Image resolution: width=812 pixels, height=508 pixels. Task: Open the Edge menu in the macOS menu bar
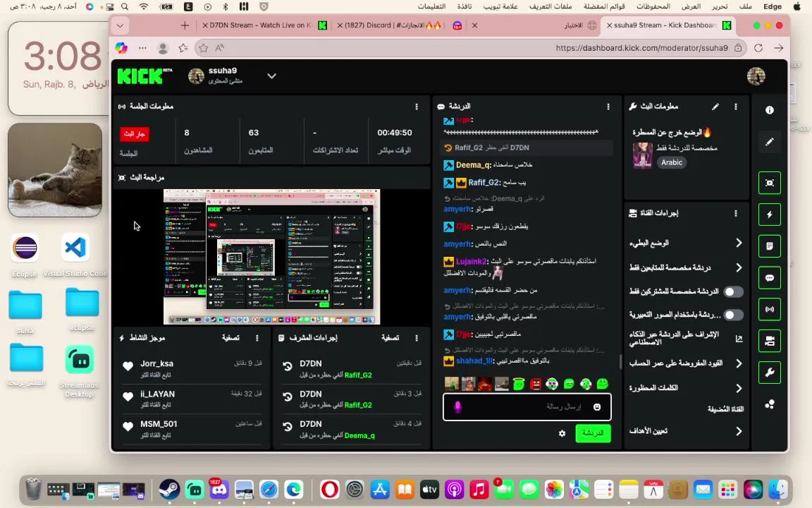(x=772, y=6)
